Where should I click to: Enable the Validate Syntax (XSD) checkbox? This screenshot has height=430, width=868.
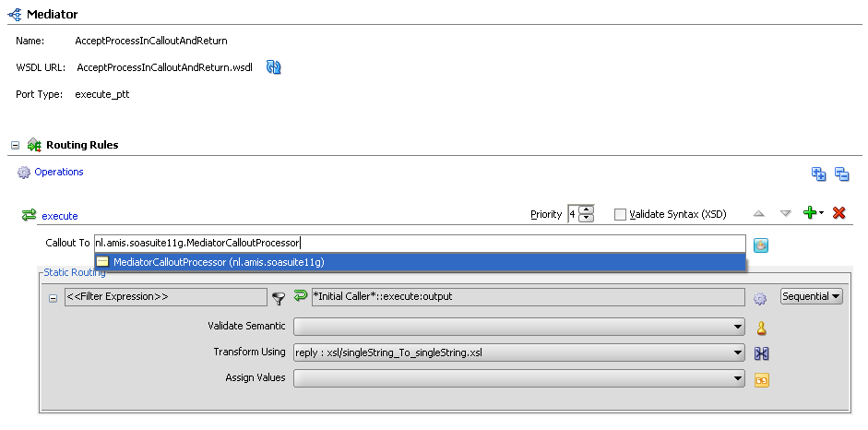621,214
